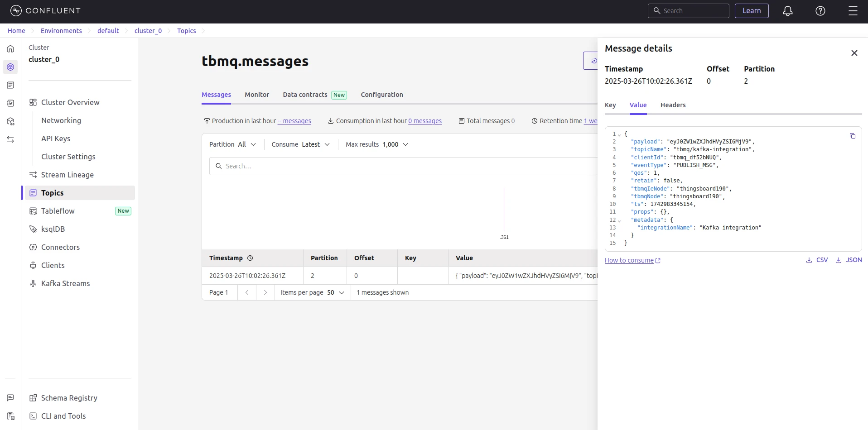The width and height of the screenshot is (868, 430).
Task: Expand the Consume Latest dropdown
Action: [300, 144]
